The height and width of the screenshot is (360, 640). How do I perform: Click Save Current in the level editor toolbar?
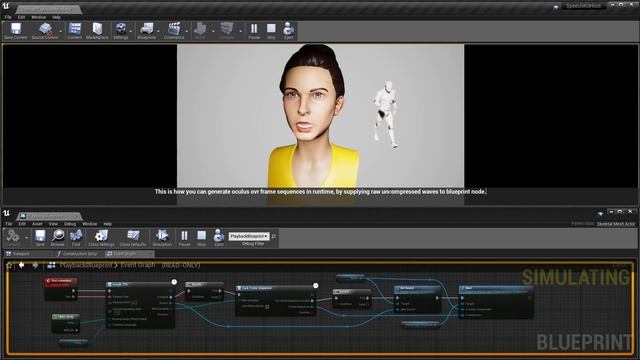16,31
